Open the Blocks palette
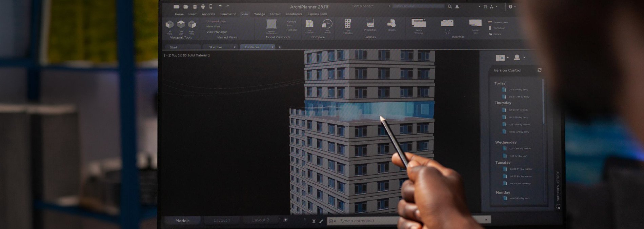Screen dimensions: 644x229 (x=391, y=25)
